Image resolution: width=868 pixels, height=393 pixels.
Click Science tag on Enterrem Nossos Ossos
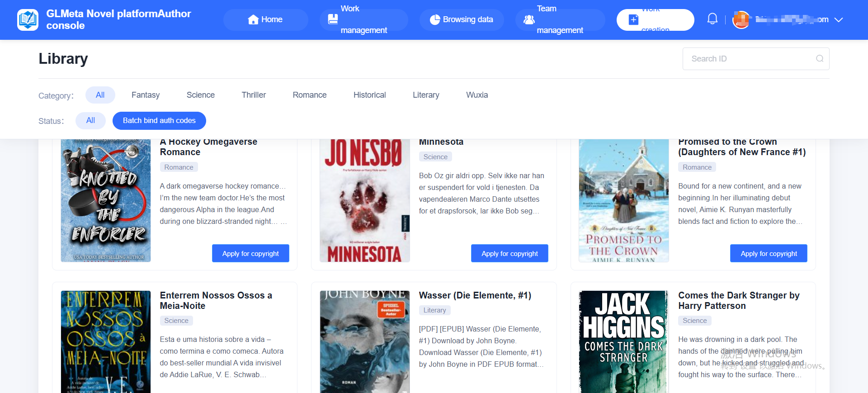point(176,321)
